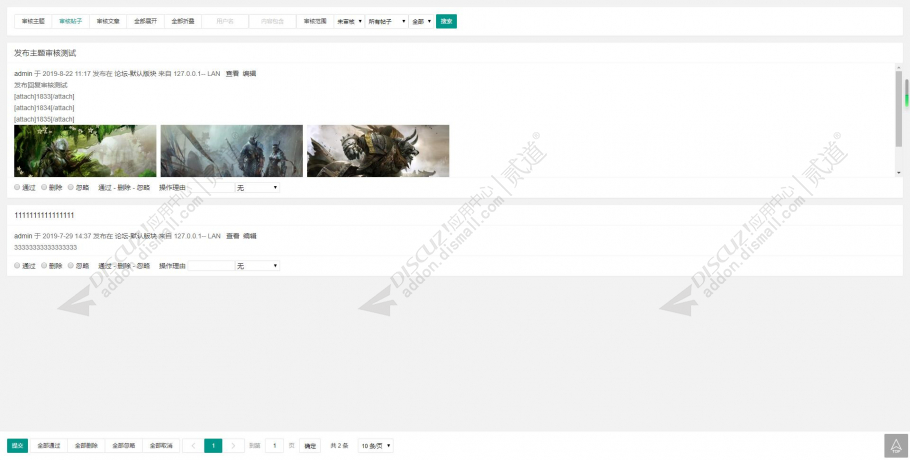Click the scrollbar down arrow in post area

pyautogui.click(x=899, y=173)
